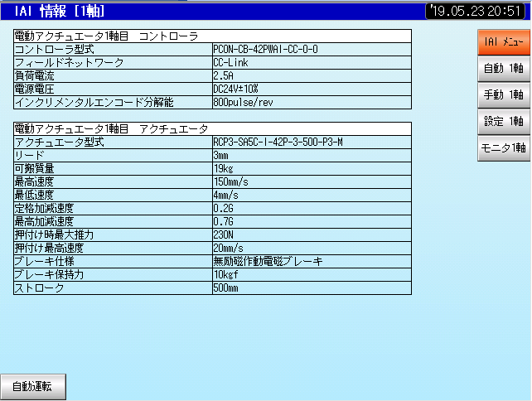Click the IAI 情報 [1軸] title
Viewport: 532px width, 401px height.
click(60, 12)
